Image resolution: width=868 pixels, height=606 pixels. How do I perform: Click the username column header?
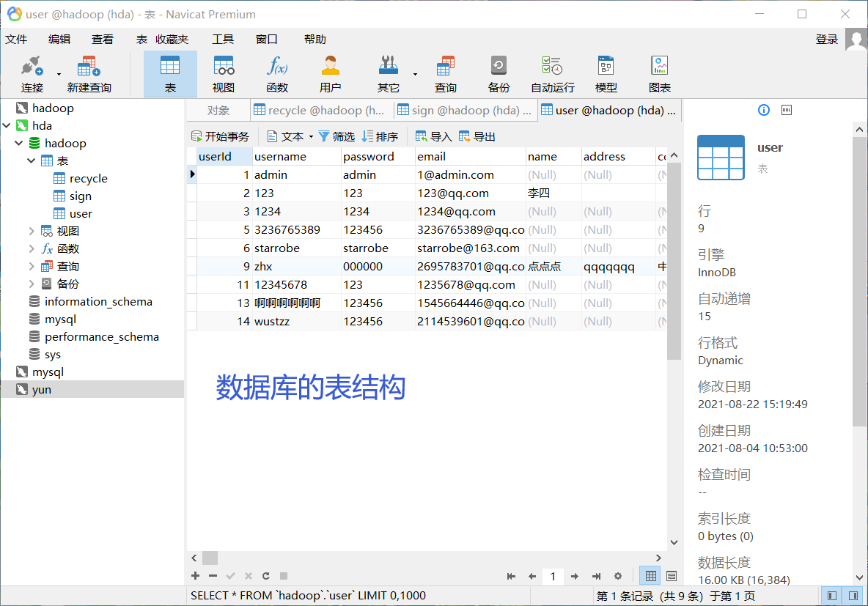297,157
